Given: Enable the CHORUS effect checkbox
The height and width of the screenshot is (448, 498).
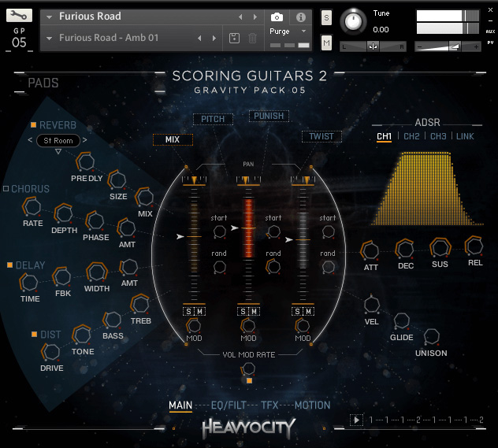Looking at the screenshot, I should point(6,189).
